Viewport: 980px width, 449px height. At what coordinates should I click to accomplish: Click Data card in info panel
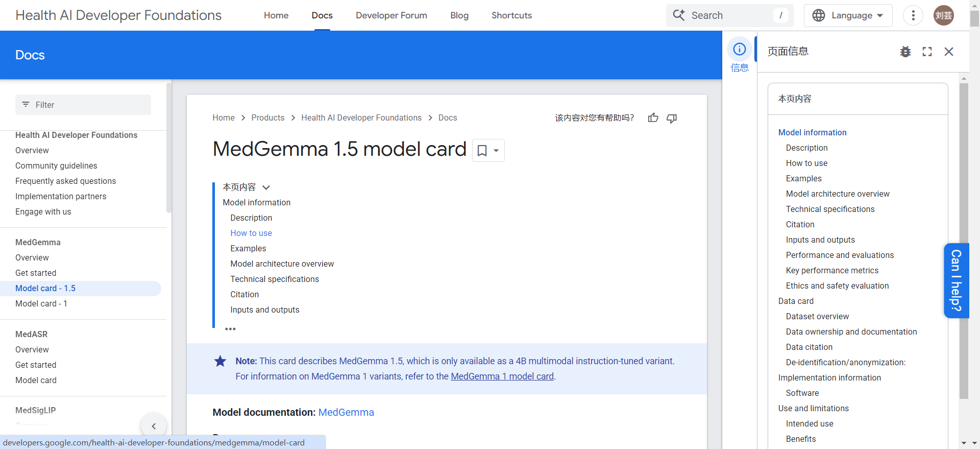[796, 301]
